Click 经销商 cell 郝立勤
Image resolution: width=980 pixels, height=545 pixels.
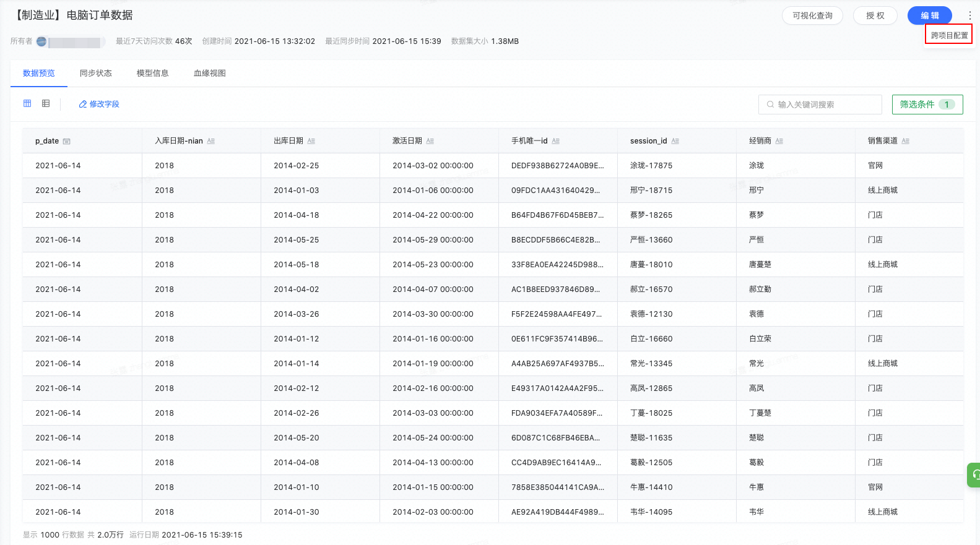760,290
